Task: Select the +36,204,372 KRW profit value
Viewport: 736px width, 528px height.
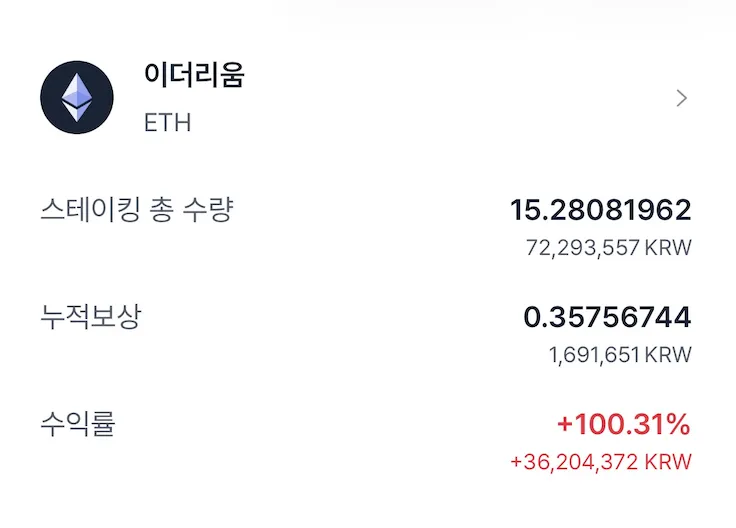Action: click(x=600, y=462)
